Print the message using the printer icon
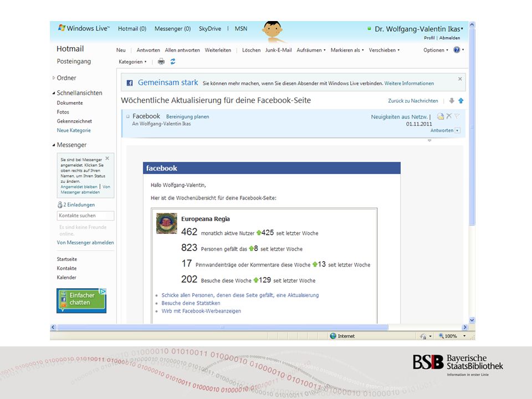Image resolution: width=532 pixels, height=399 pixels. tap(161, 62)
